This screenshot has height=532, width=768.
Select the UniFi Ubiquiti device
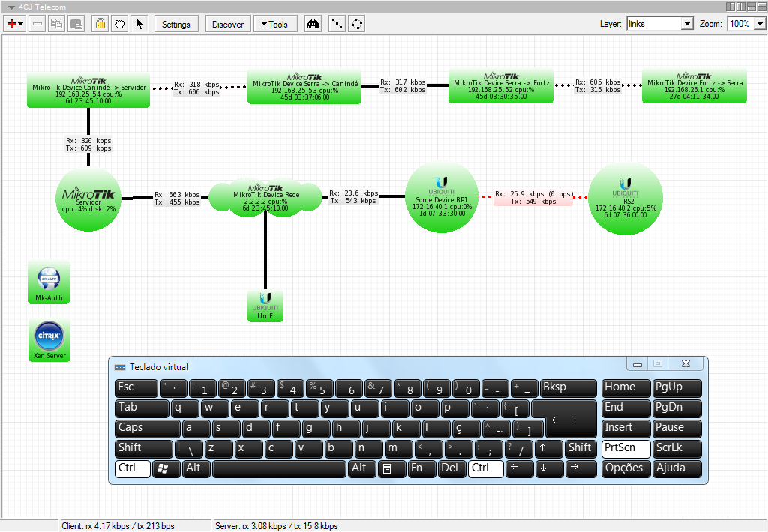pos(265,306)
